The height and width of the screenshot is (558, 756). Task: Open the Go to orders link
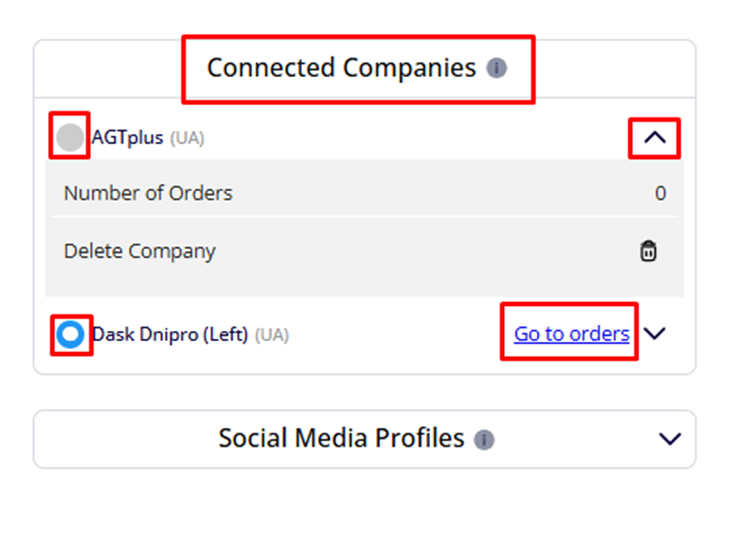571,334
